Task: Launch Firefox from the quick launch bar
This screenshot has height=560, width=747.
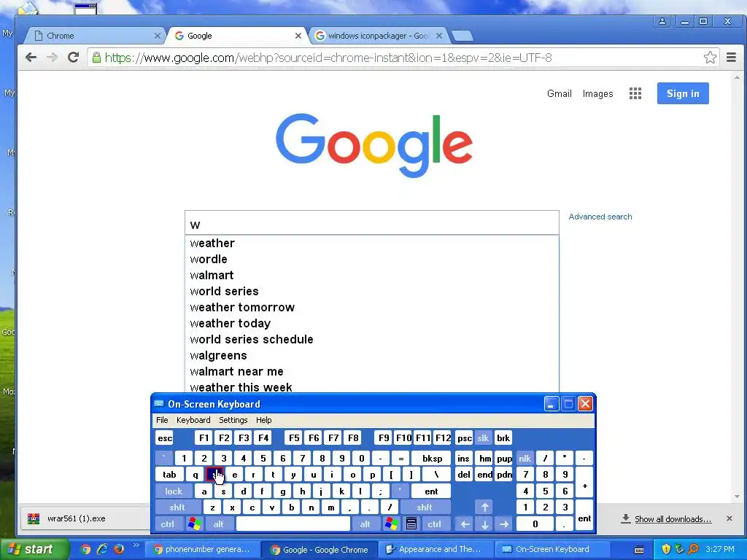Action: 119,550
